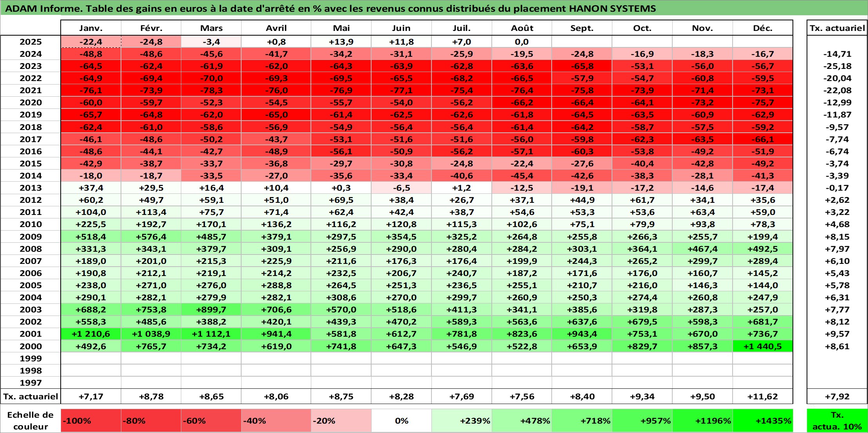This screenshot has height=433, width=868.
Task: Select cell value -75,7 in Dec 2020
Action: point(763,103)
